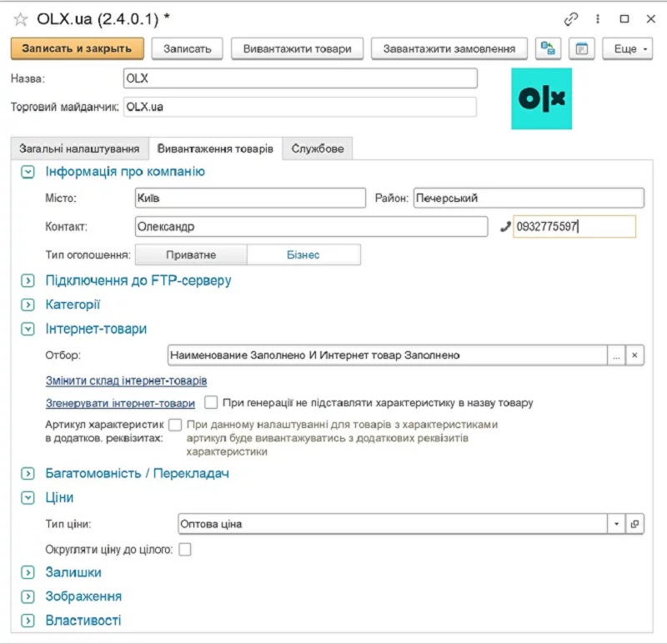
Task: Click the phone number field
Action: (574, 227)
